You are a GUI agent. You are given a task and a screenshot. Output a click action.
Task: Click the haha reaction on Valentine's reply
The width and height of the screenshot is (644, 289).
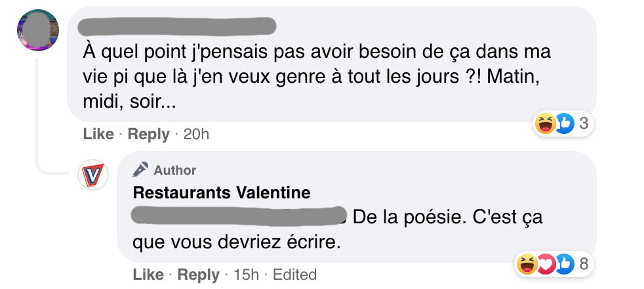click(527, 264)
